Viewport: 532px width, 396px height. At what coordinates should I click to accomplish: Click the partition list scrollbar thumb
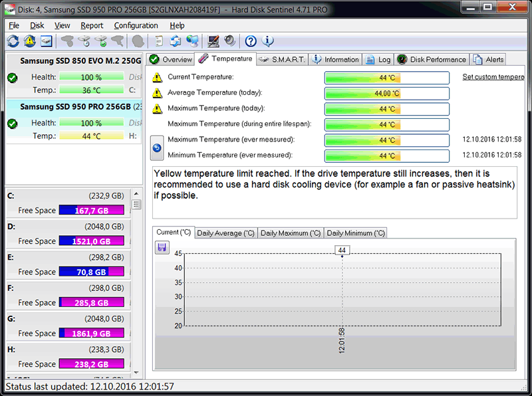[x=136, y=205]
